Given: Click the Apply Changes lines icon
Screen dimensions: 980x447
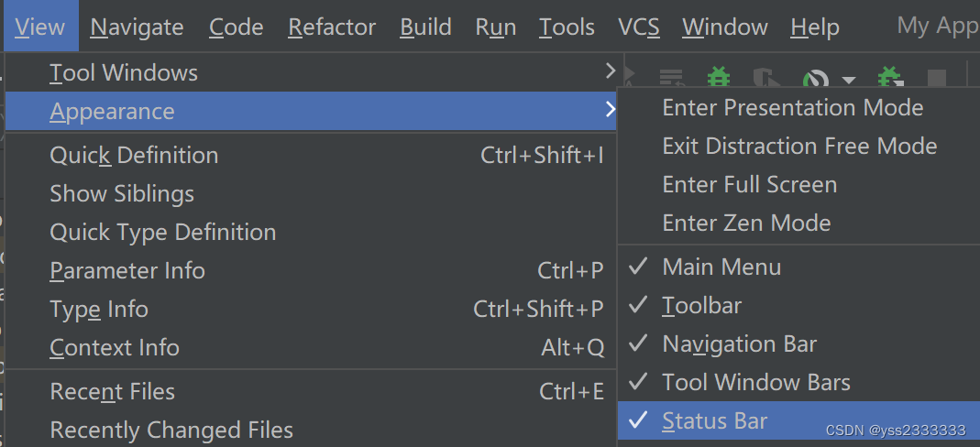Looking at the screenshot, I should (x=672, y=78).
